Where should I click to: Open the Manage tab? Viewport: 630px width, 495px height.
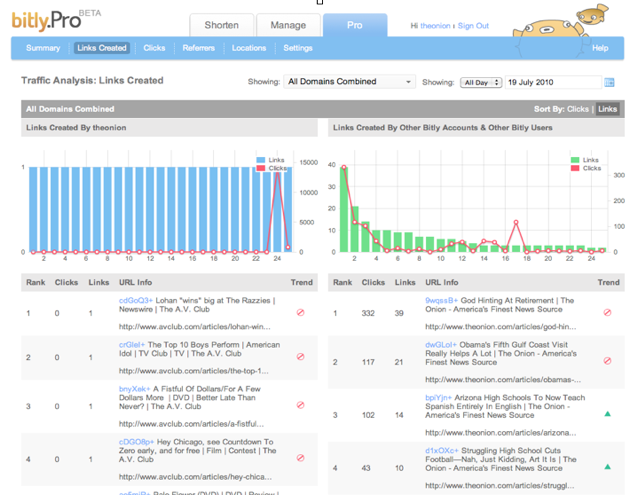[288, 25]
